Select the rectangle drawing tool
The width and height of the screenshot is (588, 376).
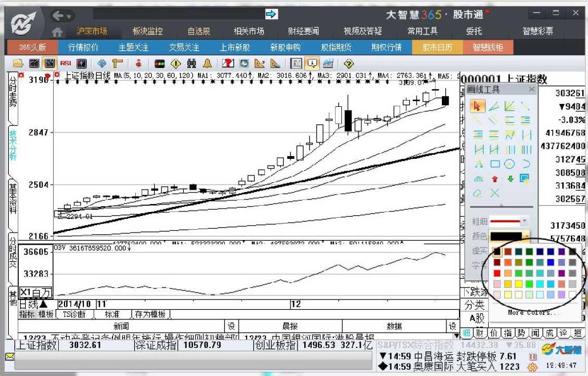pyautogui.click(x=494, y=164)
